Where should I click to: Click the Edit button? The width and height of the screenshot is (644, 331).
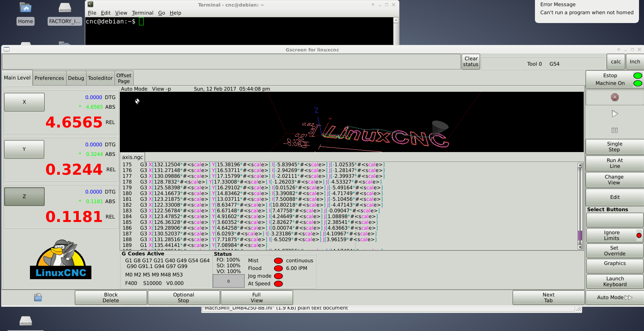pyautogui.click(x=614, y=197)
